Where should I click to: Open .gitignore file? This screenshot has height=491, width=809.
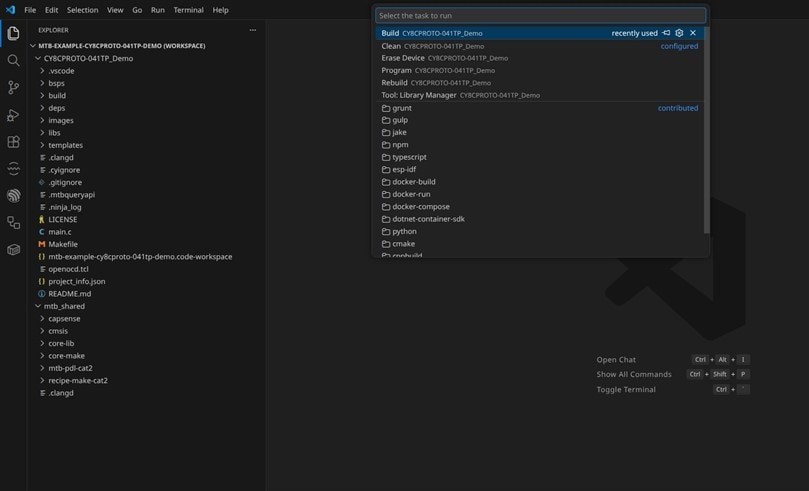[147, 182]
